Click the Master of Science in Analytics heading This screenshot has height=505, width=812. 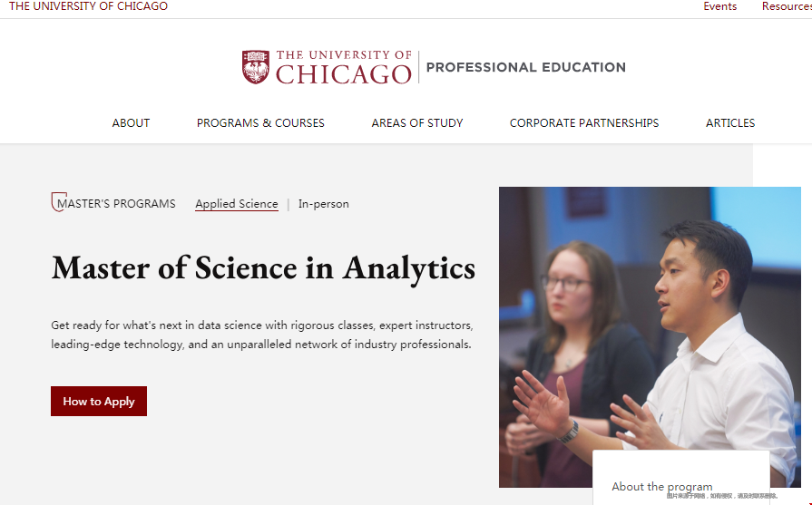point(263,268)
